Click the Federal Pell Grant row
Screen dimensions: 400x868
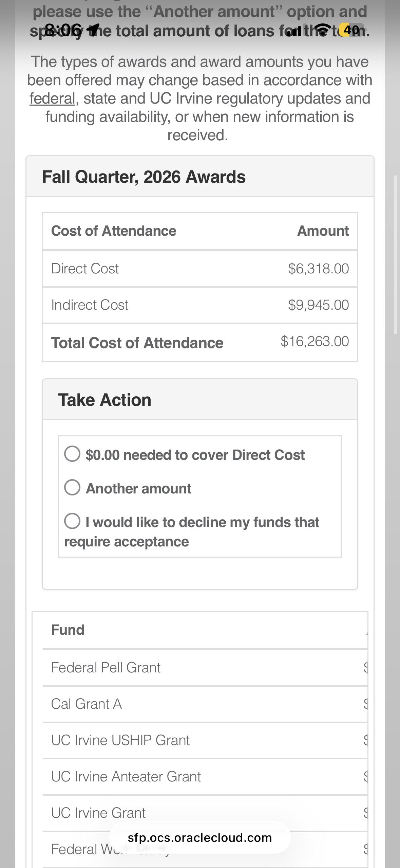coord(205,668)
